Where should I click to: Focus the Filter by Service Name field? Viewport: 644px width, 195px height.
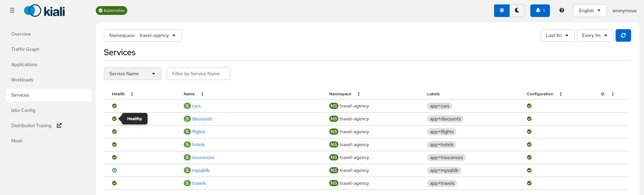tap(198, 74)
